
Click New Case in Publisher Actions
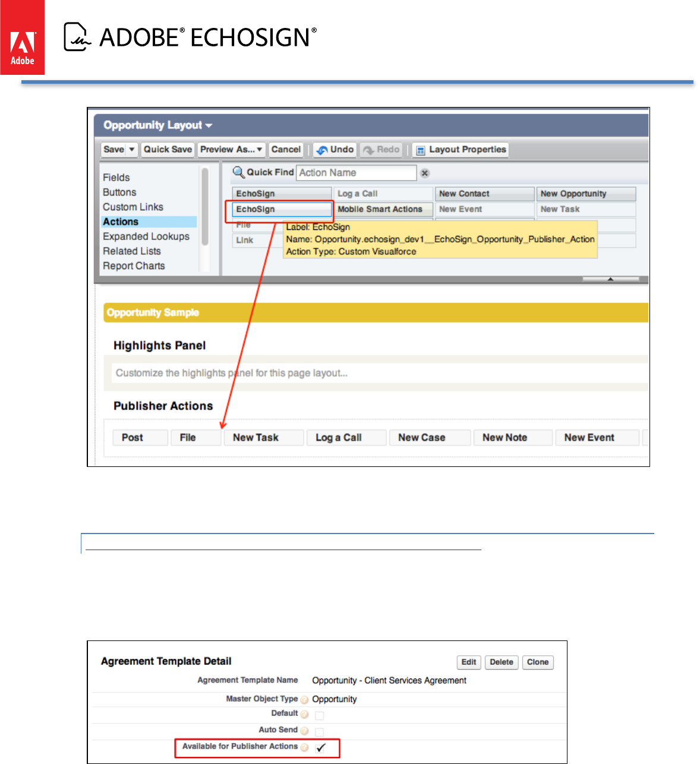click(430, 438)
